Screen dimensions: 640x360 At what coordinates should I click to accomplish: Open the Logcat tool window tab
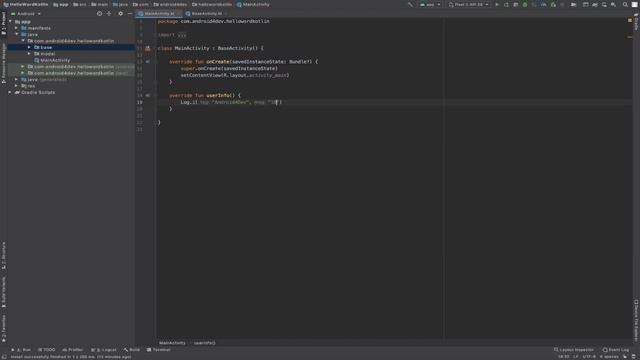[x=104, y=350]
